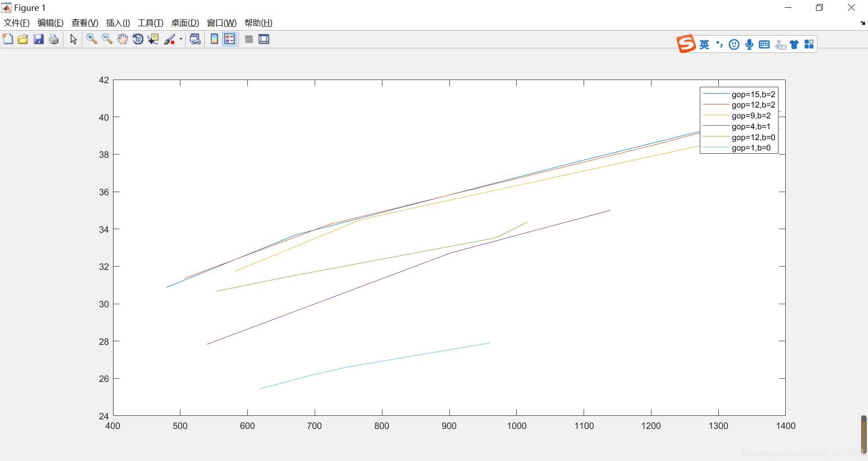
Task: Enable the Rotate 3D tool
Action: coord(138,39)
